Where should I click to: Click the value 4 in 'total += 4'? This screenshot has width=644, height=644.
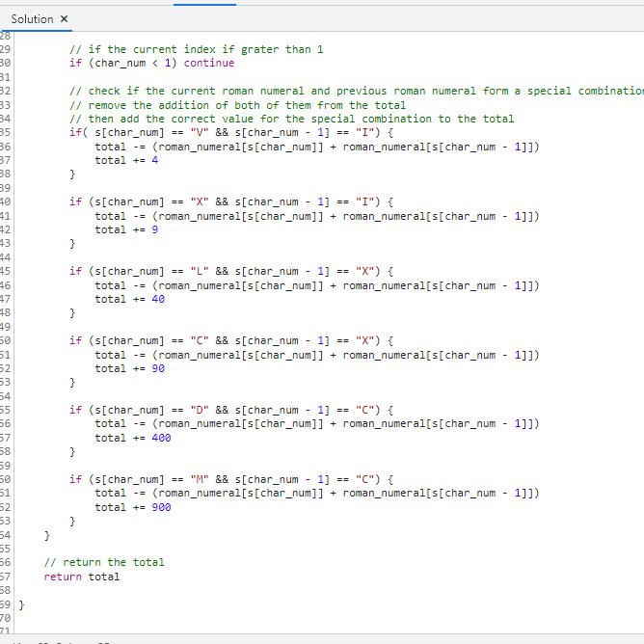pyautogui.click(x=155, y=160)
